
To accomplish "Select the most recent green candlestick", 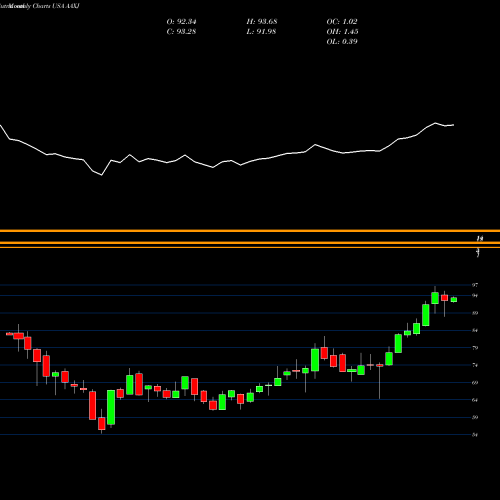I will [454, 299].
